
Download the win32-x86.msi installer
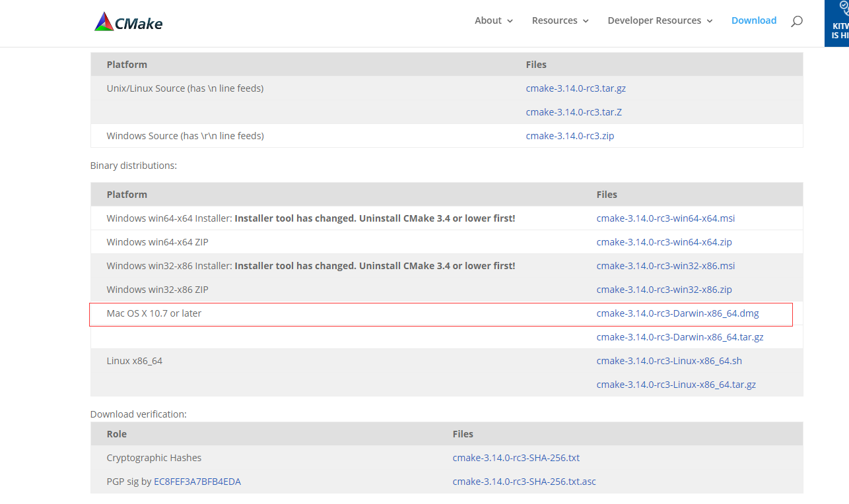[x=665, y=266]
